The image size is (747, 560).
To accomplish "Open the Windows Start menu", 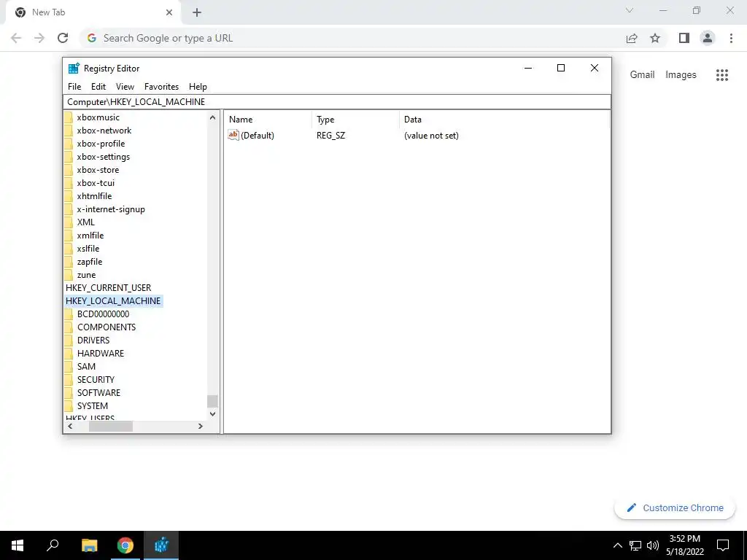I will pyautogui.click(x=18, y=545).
